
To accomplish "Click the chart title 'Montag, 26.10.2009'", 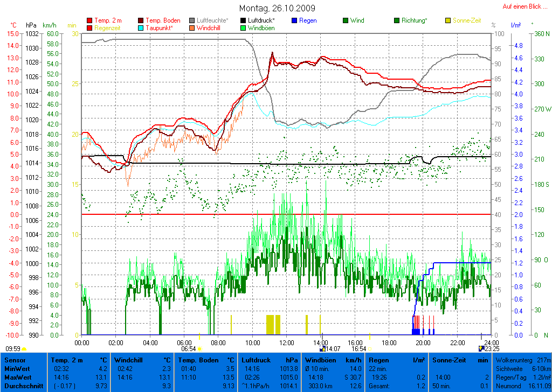I will coord(277,8).
